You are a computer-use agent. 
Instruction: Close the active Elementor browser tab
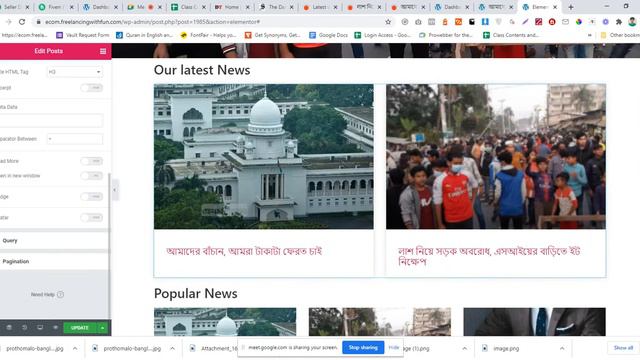pos(555,7)
